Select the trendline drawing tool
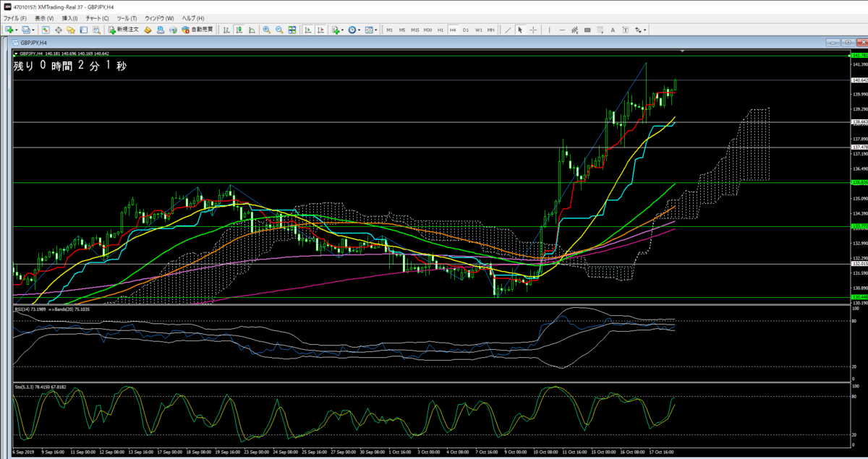 (508, 30)
